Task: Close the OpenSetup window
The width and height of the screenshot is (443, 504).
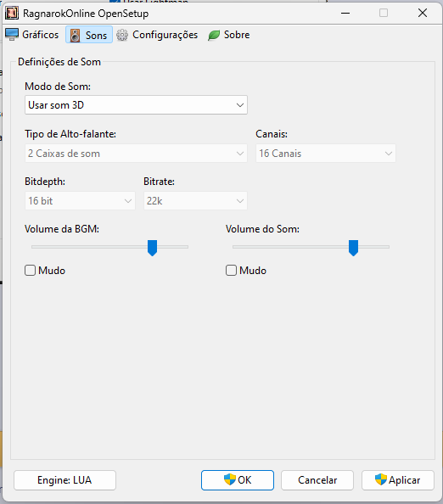Action: [x=423, y=14]
